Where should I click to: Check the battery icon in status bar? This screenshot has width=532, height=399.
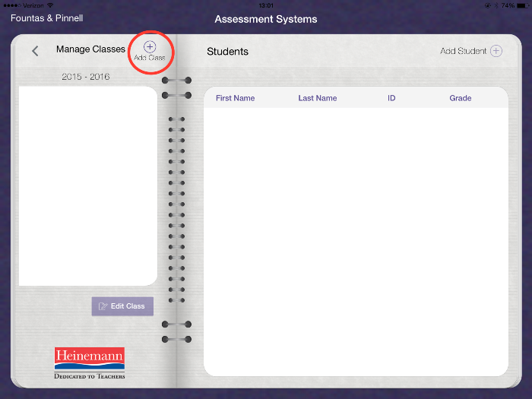[x=523, y=5]
